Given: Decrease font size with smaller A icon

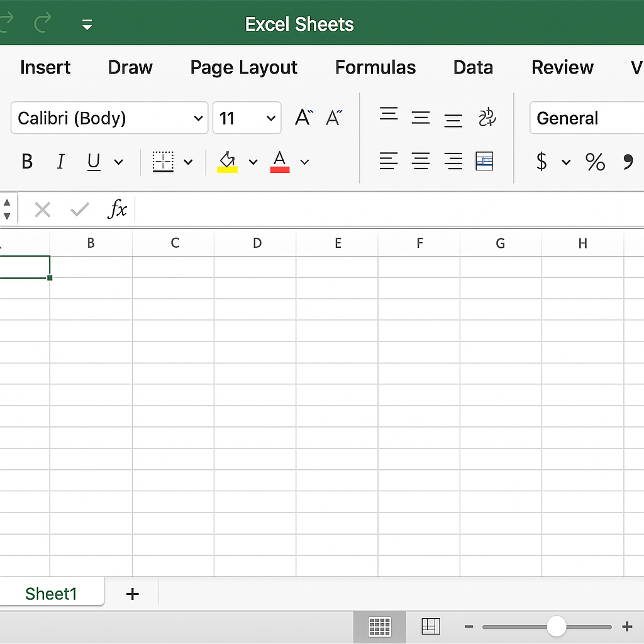Looking at the screenshot, I should coord(334,118).
